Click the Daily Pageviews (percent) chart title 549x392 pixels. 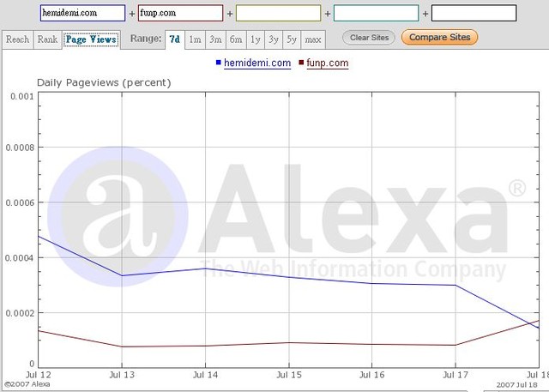[104, 83]
